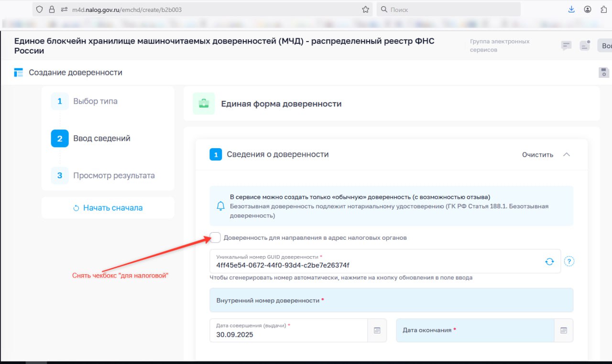Screen dimensions: 612x364
Task: Select step 2 Ввод сведений
Action: coord(101,139)
